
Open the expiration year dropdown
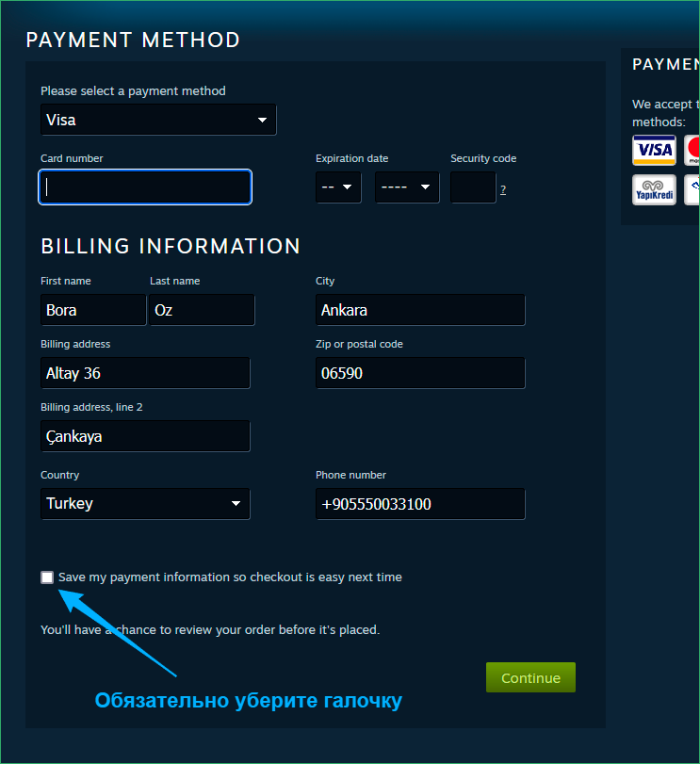[407, 187]
